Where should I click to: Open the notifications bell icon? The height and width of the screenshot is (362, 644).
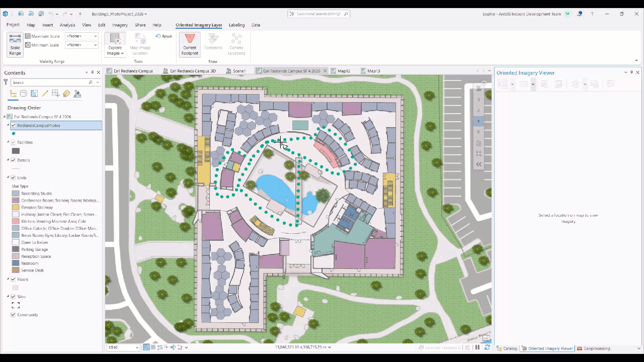[x=580, y=14]
